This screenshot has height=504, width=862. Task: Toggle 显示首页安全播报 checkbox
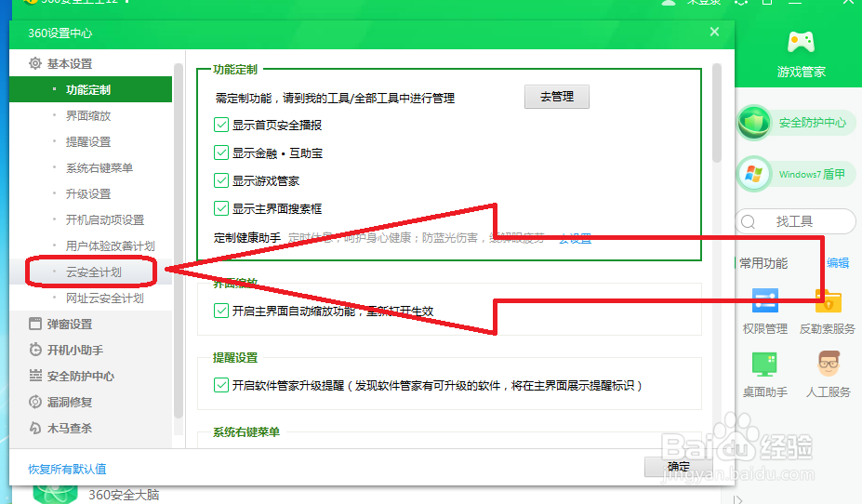(221, 125)
